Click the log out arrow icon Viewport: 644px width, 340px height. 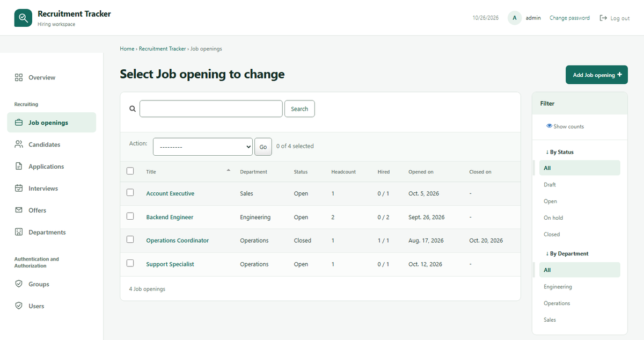[603, 18]
